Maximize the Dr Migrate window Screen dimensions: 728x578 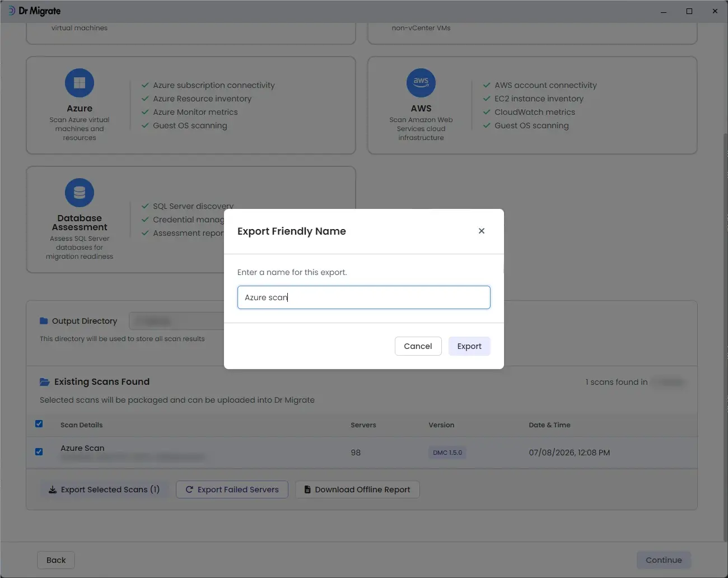click(689, 11)
